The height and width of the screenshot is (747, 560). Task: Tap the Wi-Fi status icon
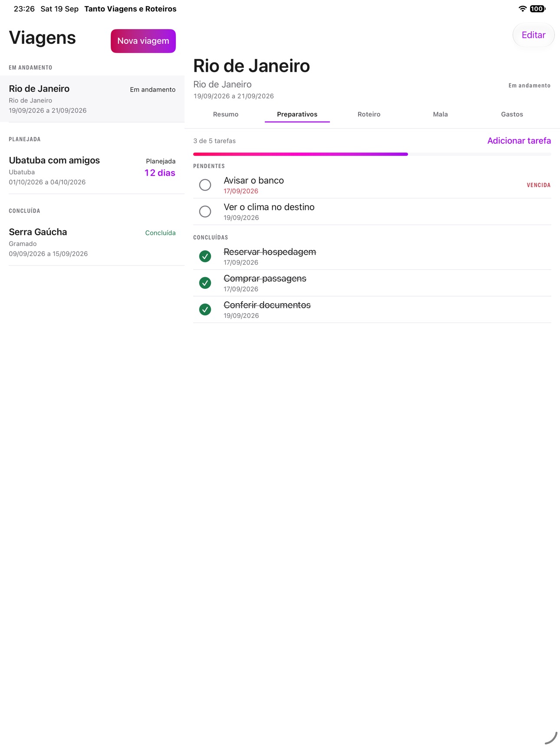(x=523, y=9)
